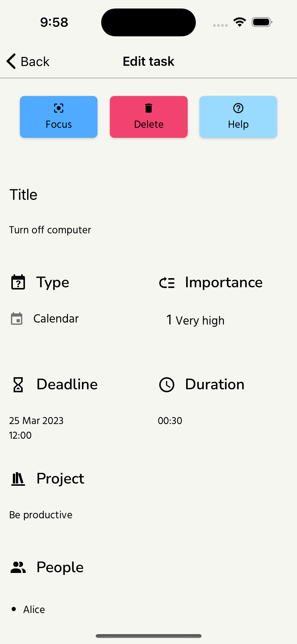Delete the current task
The image size is (297, 644).
pyautogui.click(x=149, y=117)
